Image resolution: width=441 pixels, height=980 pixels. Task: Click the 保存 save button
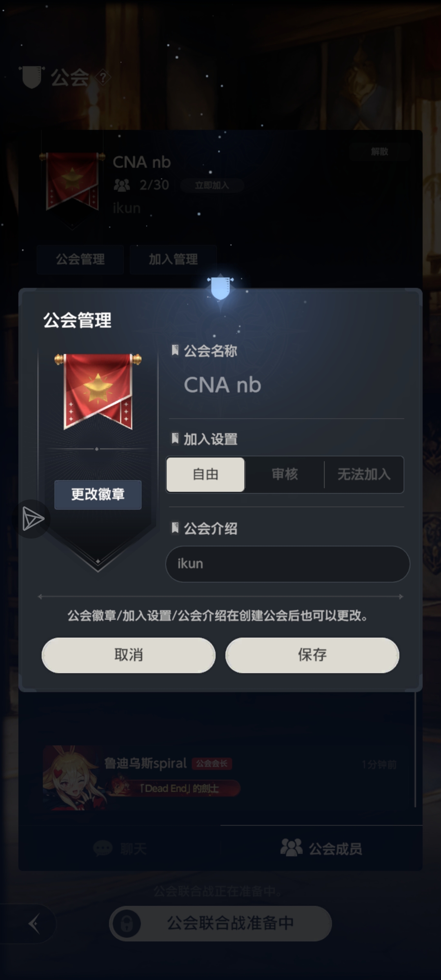[312, 655]
